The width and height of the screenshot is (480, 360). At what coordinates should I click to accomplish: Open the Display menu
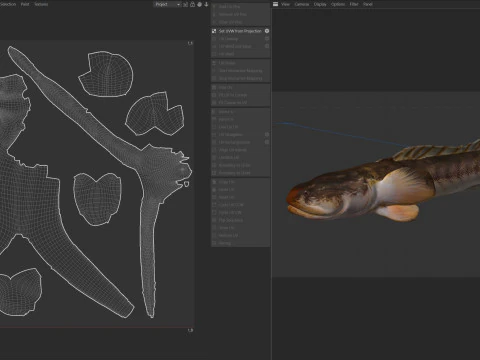coord(320,4)
